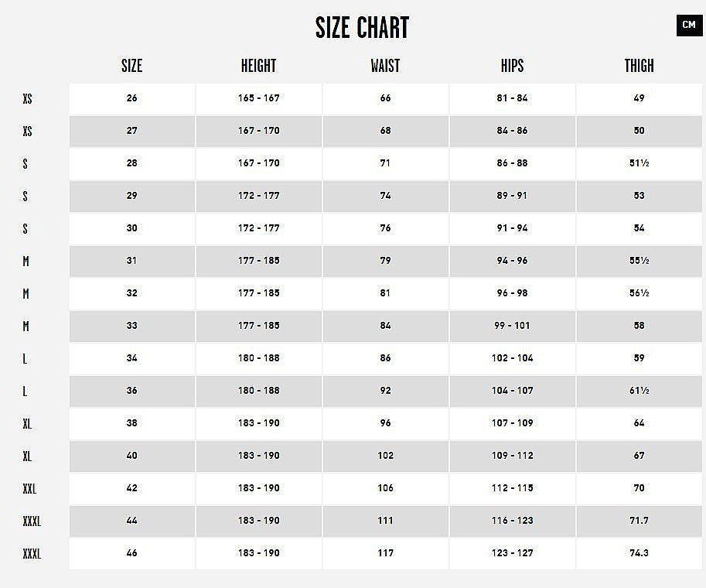Click the WAIST column header
This screenshot has width=706, height=588.
(385, 66)
